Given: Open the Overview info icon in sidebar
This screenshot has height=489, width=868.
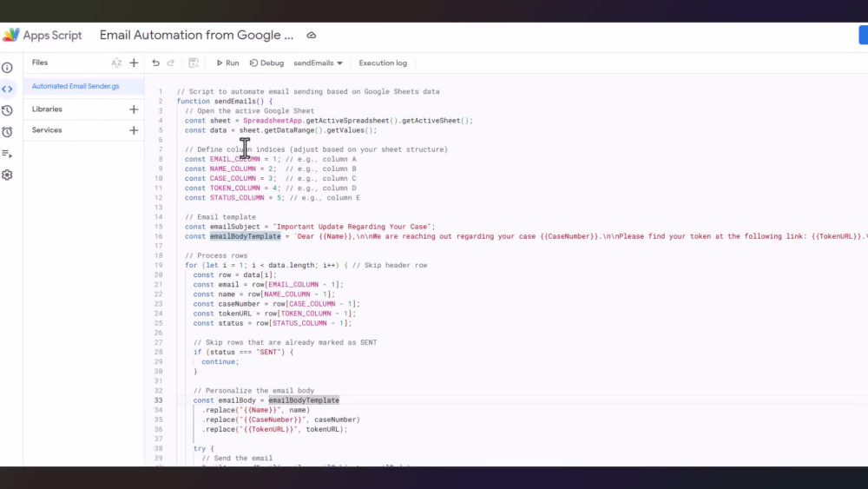Looking at the screenshot, I should tap(7, 68).
